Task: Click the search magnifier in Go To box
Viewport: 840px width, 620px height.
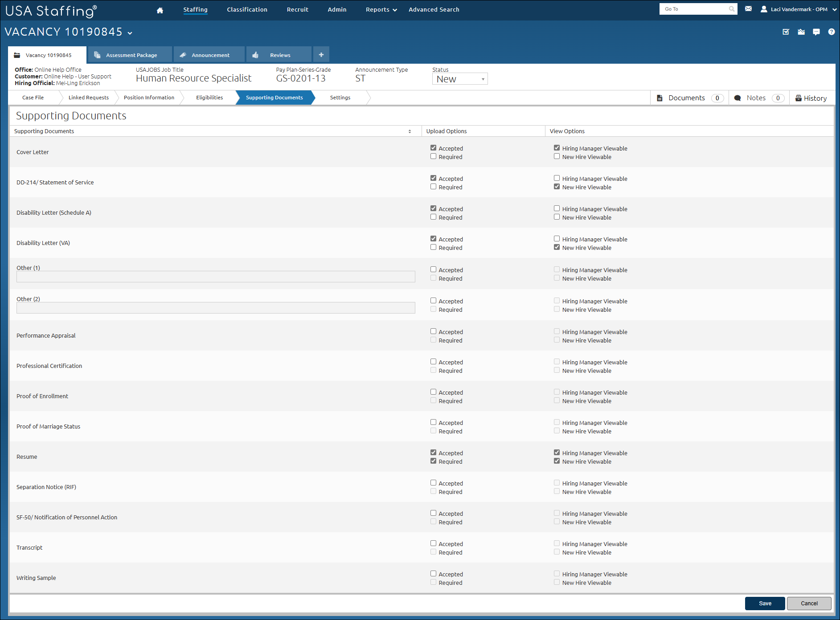Action: click(731, 9)
